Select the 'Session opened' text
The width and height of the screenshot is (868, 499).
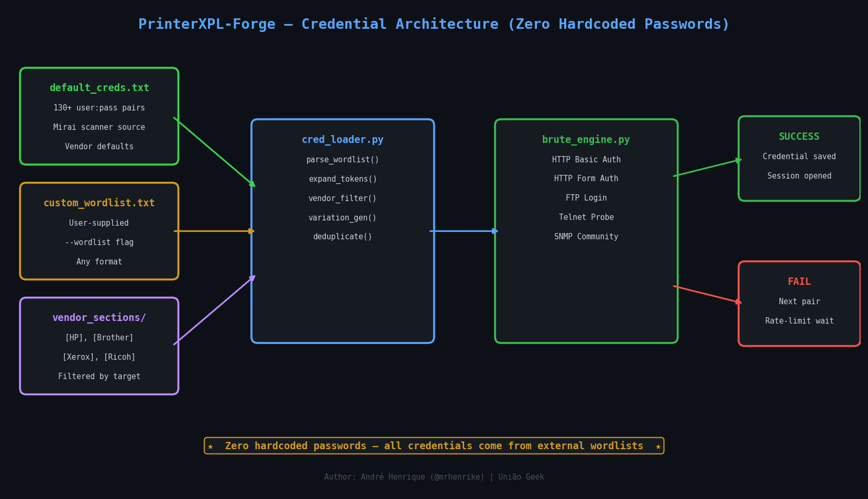(799, 176)
